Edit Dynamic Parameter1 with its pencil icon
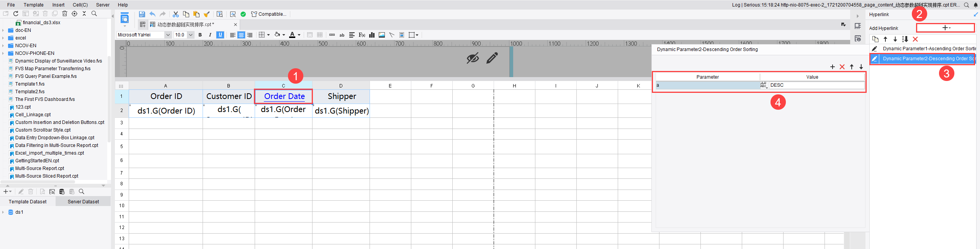The image size is (980, 249). (875, 49)
